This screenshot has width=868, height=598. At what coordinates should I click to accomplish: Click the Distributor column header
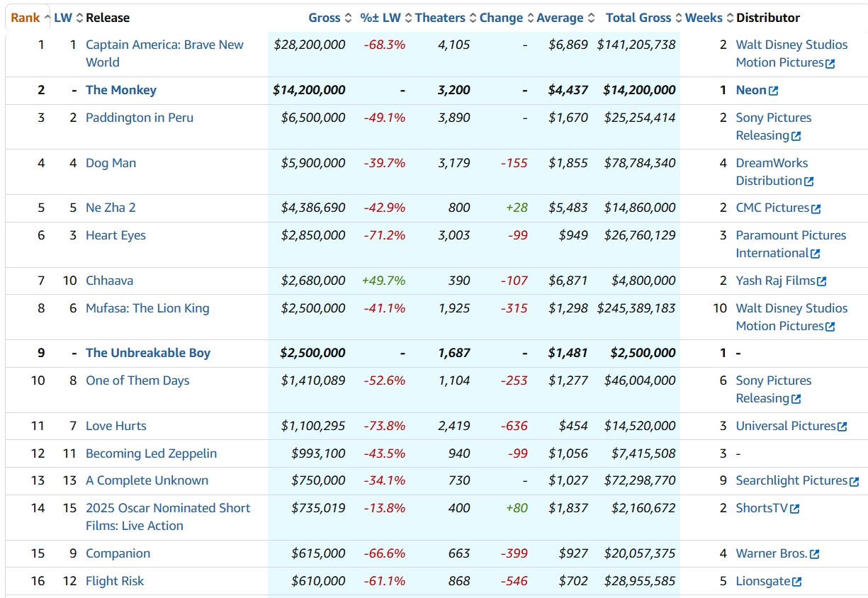coord(768,18)
